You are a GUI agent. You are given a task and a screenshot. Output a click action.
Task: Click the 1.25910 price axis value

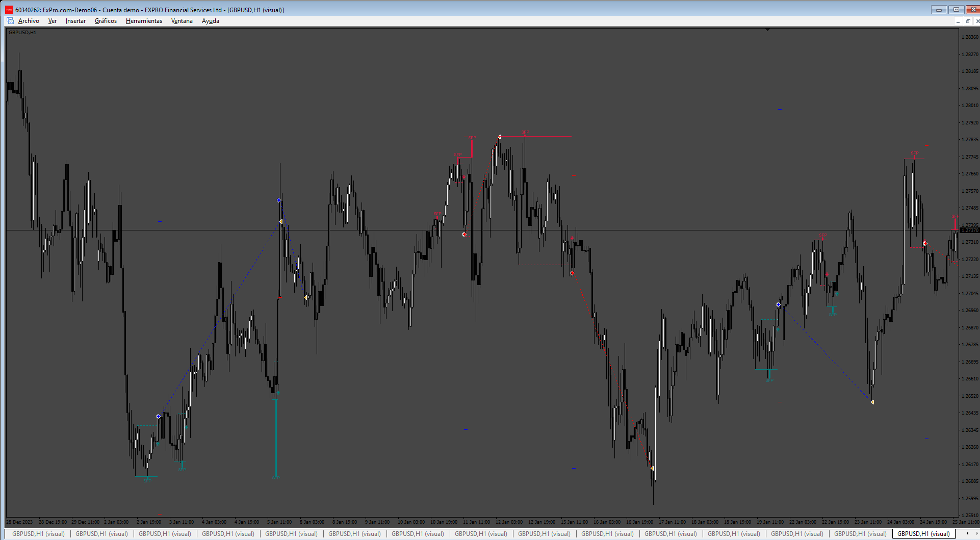(970, 516)
